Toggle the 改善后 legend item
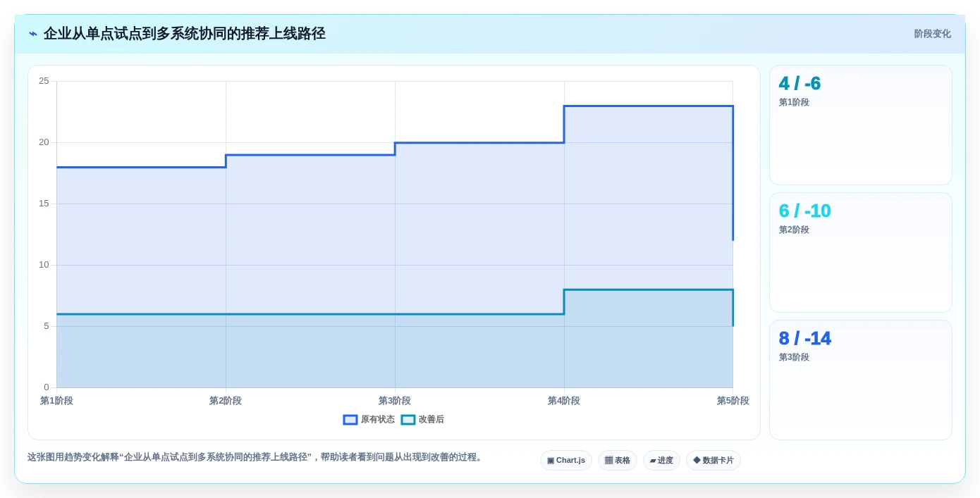 [x=422, y=420]
